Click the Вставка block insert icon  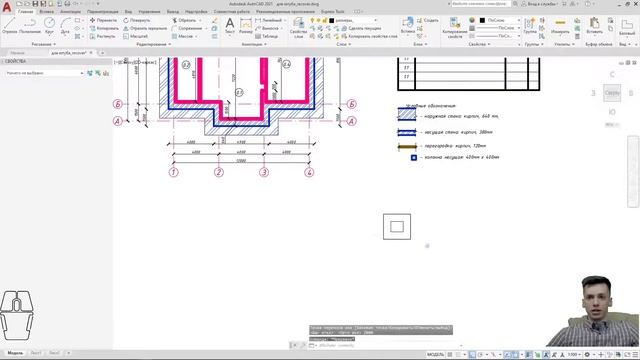pos(408,25)
